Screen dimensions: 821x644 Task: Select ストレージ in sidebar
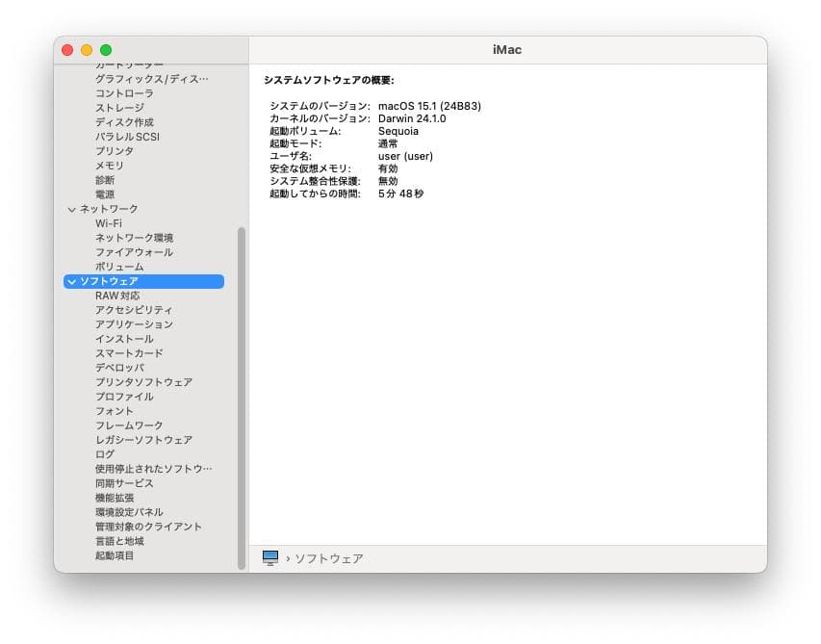119,108
